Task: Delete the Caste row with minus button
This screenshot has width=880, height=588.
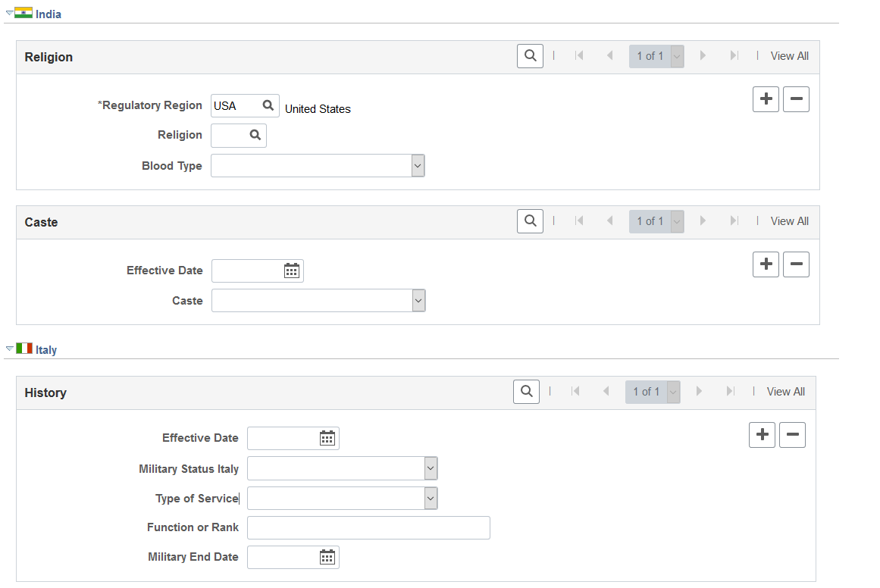Action: [x=796, y=264]
